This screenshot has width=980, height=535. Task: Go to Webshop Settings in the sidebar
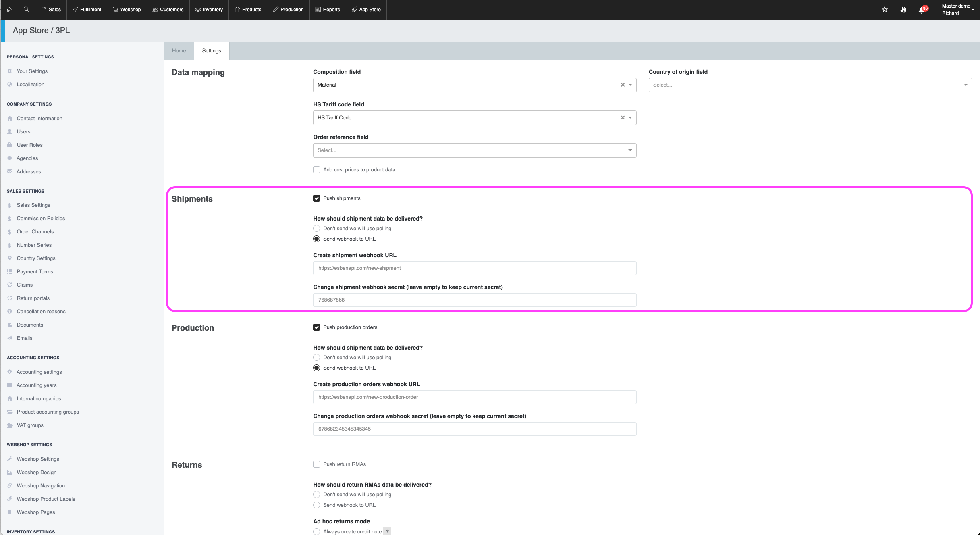point(38,459)
